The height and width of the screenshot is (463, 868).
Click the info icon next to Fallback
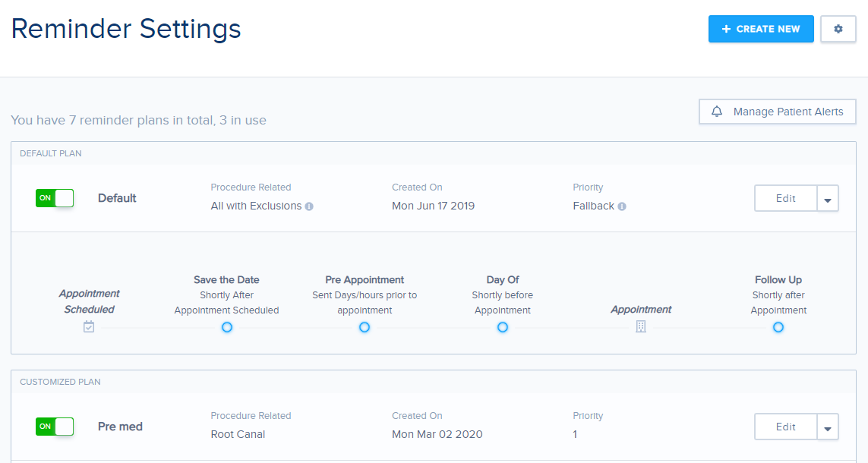click(622, 206)
